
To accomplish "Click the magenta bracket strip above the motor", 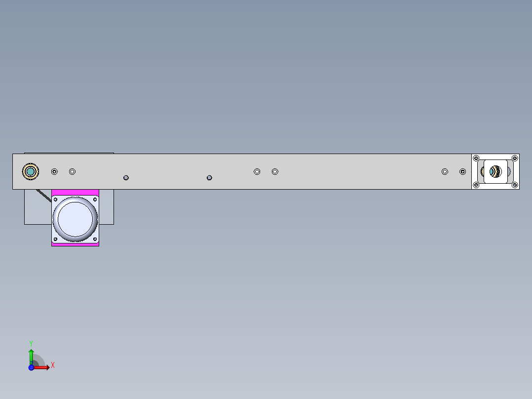I will 76,193.
